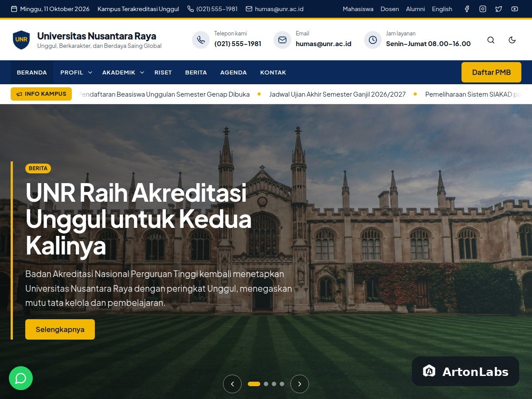Open WhatsApp chat floating button
The image size is (532, 399).
(x=21, y=378)
